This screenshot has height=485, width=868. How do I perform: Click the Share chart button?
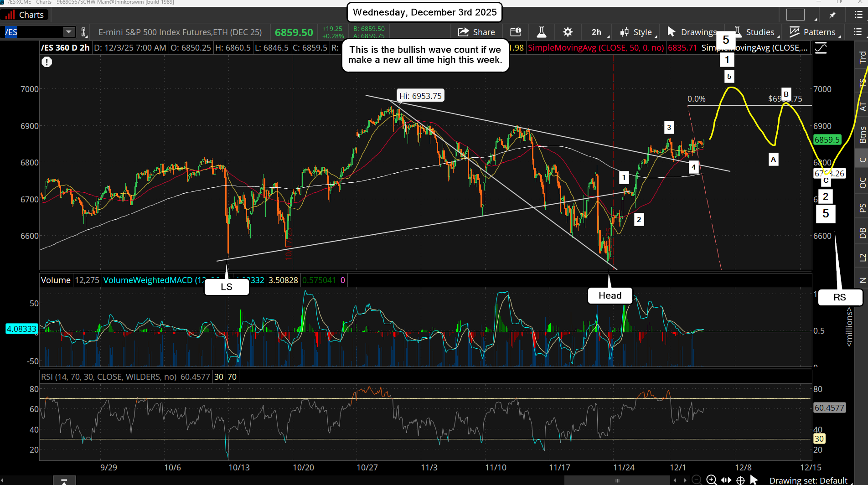[x=476, y=32]
